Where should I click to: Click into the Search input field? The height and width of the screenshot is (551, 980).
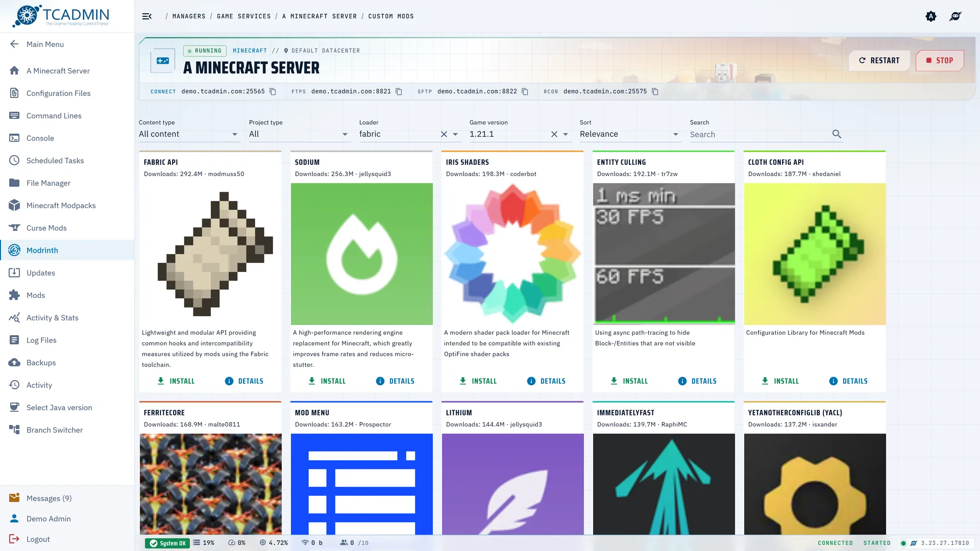(759, 135)
